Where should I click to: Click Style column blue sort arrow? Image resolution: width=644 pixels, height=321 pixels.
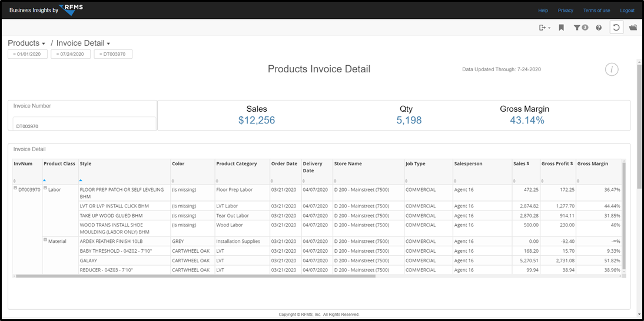point(81,180)
